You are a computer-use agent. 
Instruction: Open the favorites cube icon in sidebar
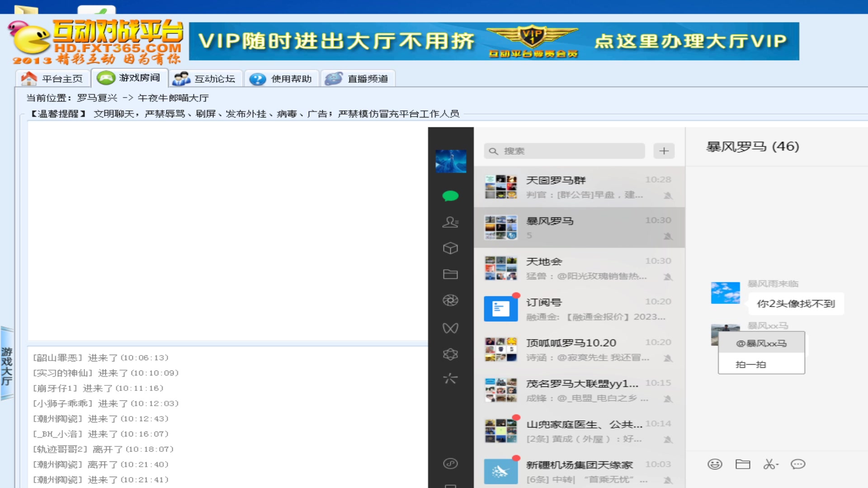450,248
